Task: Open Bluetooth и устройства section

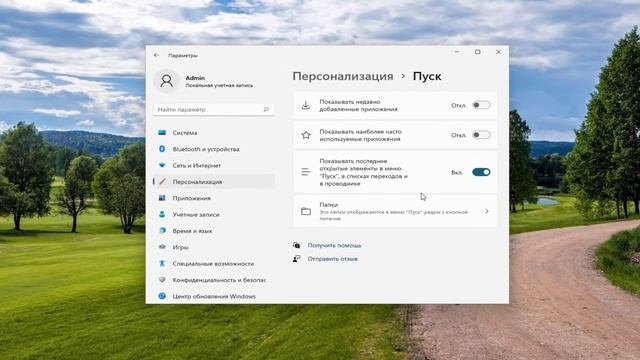Action: pyautogui.click(x=214, y=149)
